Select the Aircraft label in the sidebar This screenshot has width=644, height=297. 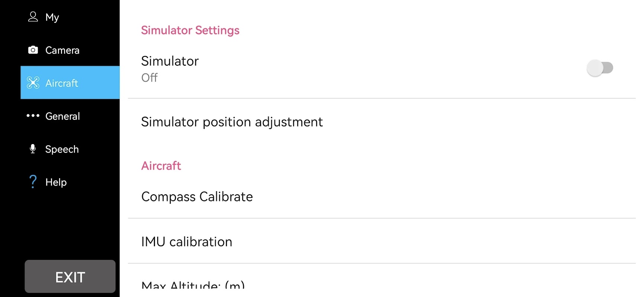[x=62, y=83]
